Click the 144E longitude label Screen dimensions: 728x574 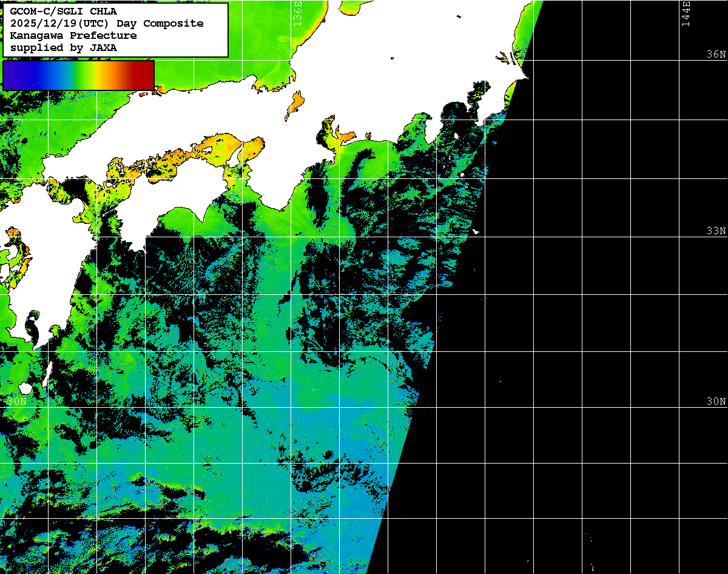click(x=686, y=13)
